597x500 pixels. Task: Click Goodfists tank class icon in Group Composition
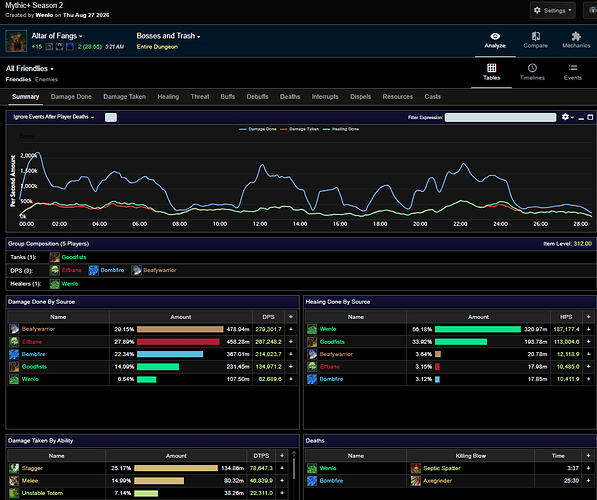(54, 257)
